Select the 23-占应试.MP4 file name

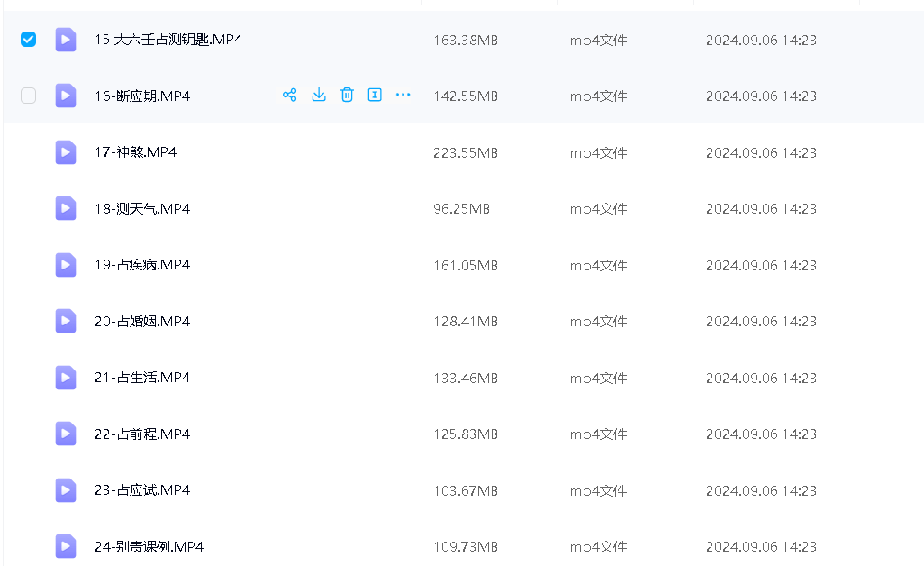(x=142, y=490)
